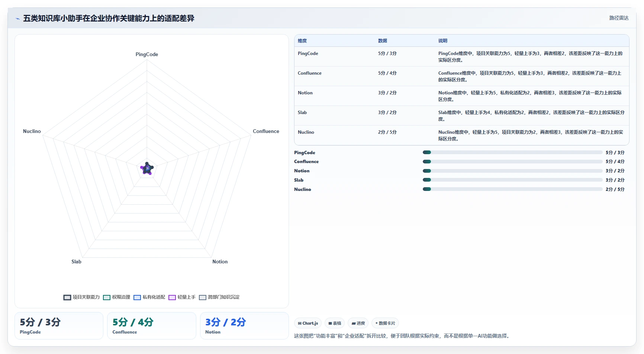Image resolution: width=644 pixels, height=354 pixels.
Task: Toggle the 权限治理 legend series
Action: (117, 297)
